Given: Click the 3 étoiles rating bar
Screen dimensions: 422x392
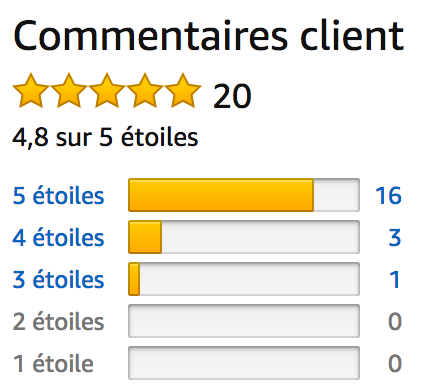Looking at the screenshot, I should 244,279.
